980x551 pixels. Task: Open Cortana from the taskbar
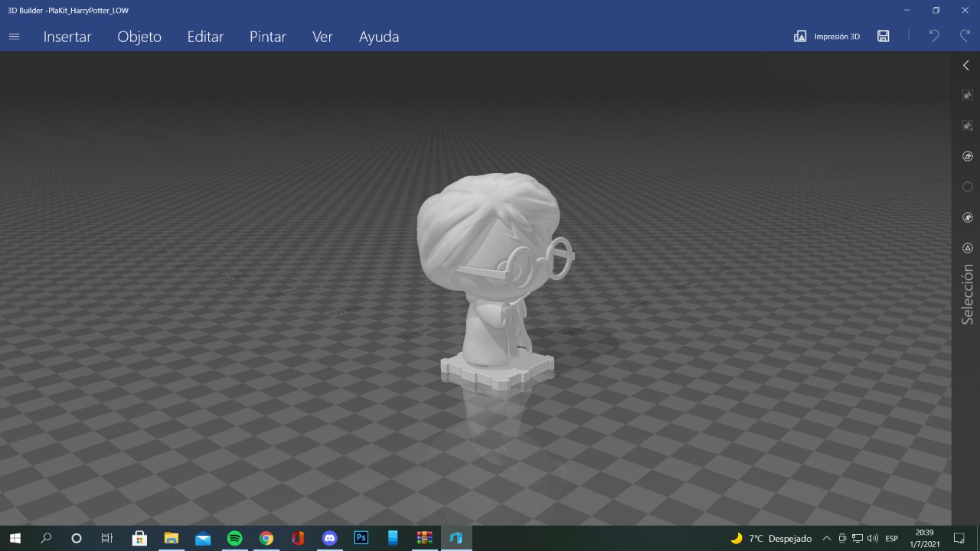[x=77, y=539]
